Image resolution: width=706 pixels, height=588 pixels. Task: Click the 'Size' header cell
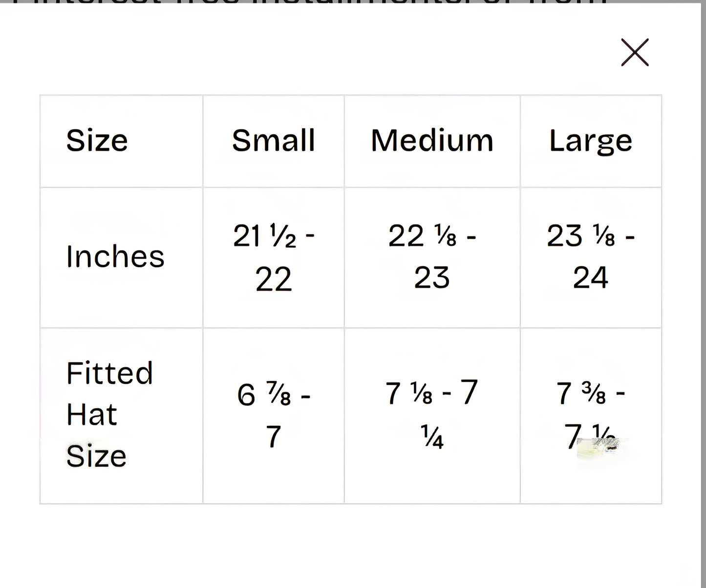97,141
